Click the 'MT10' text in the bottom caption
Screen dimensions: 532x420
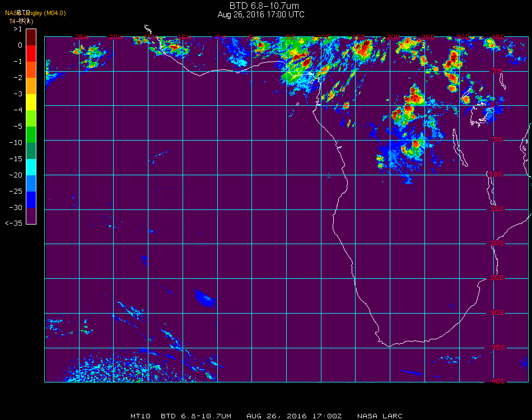[x=141, y=416]
